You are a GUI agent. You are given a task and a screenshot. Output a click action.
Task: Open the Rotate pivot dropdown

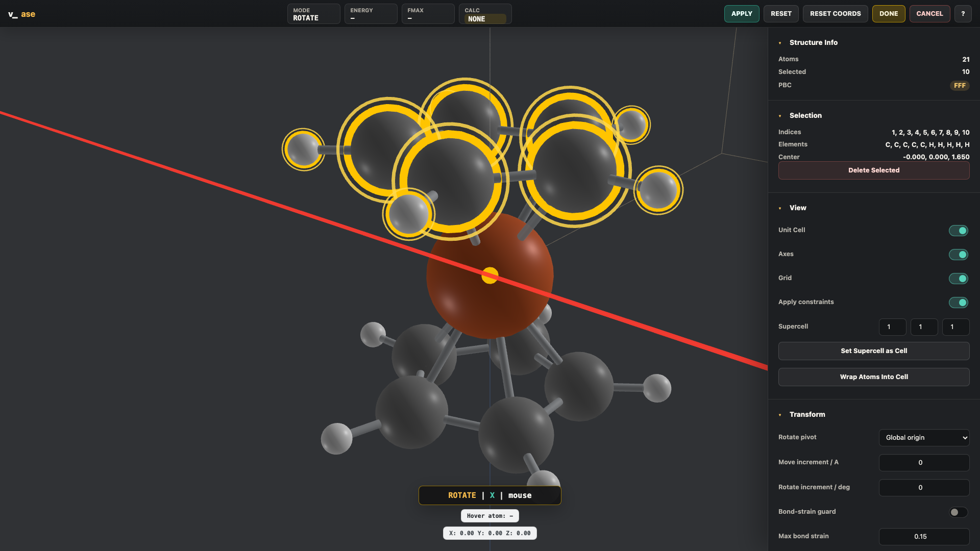tap(924, 438)
